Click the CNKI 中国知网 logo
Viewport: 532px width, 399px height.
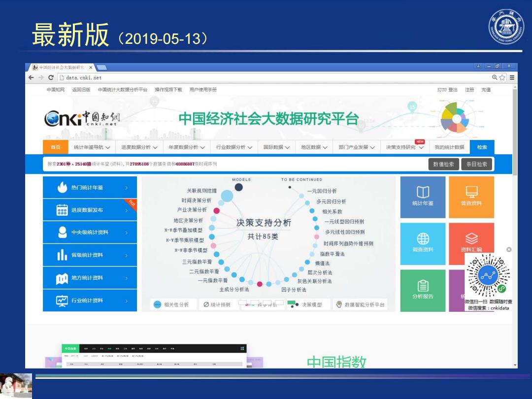pos(82,118)
